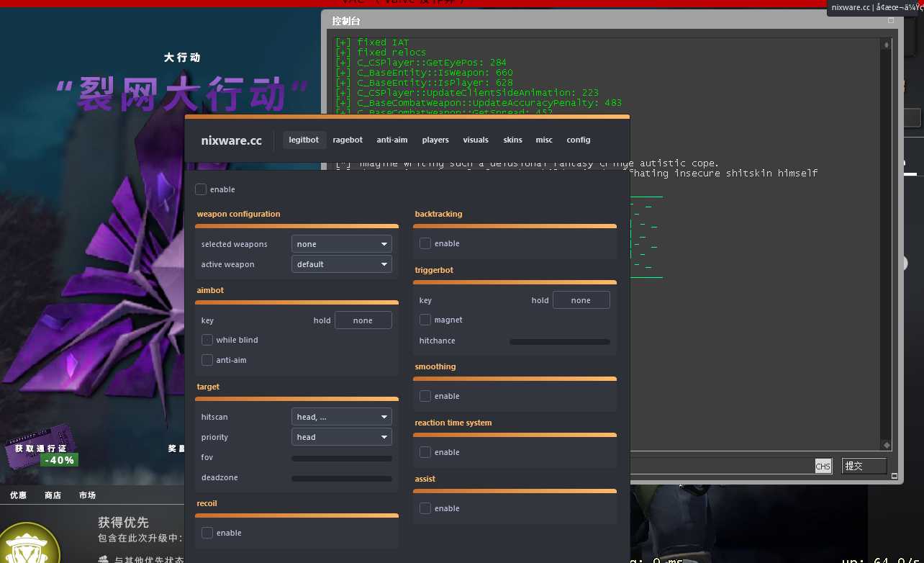Screen dimensions: 924x563
Task: Click the console submit button 提交
Action: [864, 466]
